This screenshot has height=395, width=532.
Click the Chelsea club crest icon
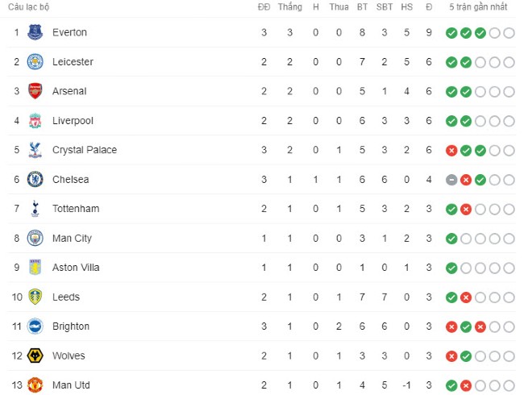(x=35, y=180)
